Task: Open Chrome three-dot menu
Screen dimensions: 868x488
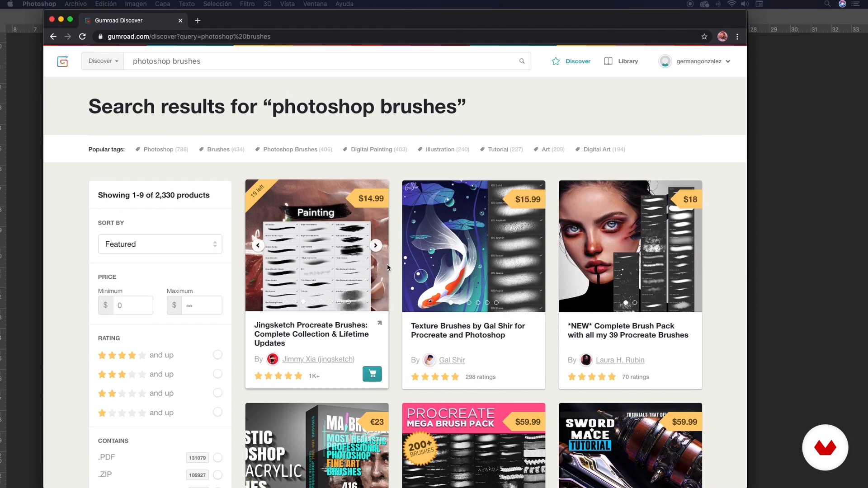Action: [x=737, y=37]
